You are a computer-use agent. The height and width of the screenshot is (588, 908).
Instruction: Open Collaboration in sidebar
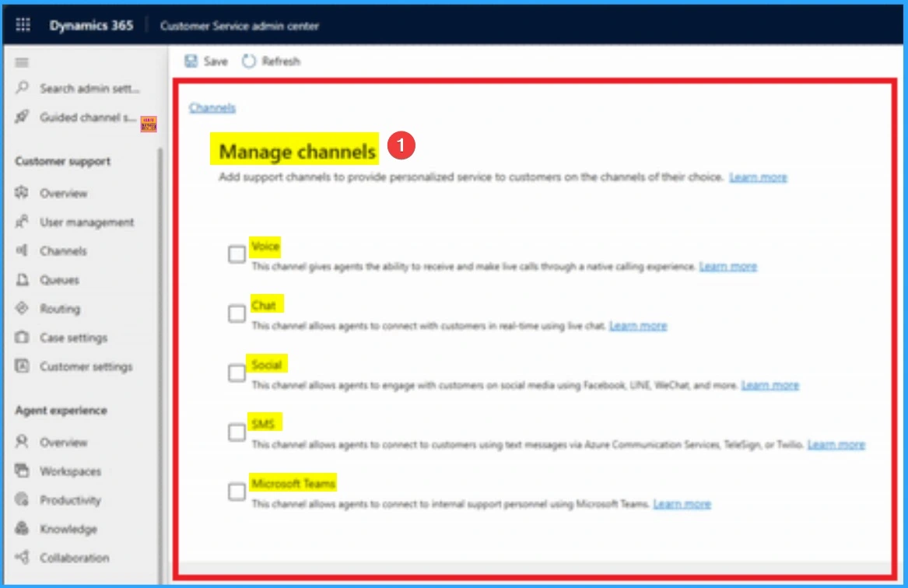pos(75,558)
